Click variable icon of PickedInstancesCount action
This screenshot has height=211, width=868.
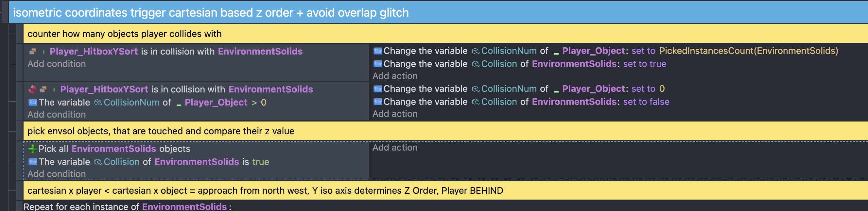[378, 51]
